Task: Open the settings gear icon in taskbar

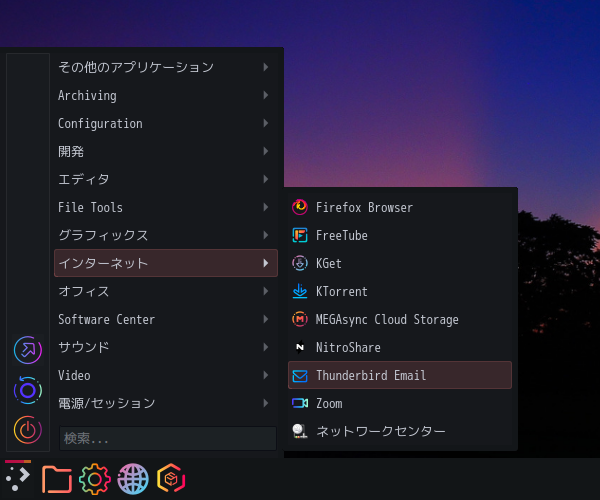Action: 95,479
